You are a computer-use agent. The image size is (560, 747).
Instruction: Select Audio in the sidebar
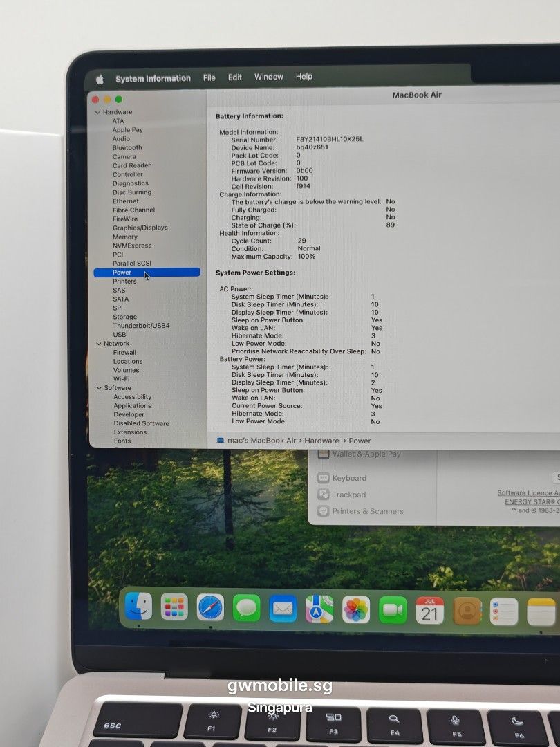coord(121,138)
